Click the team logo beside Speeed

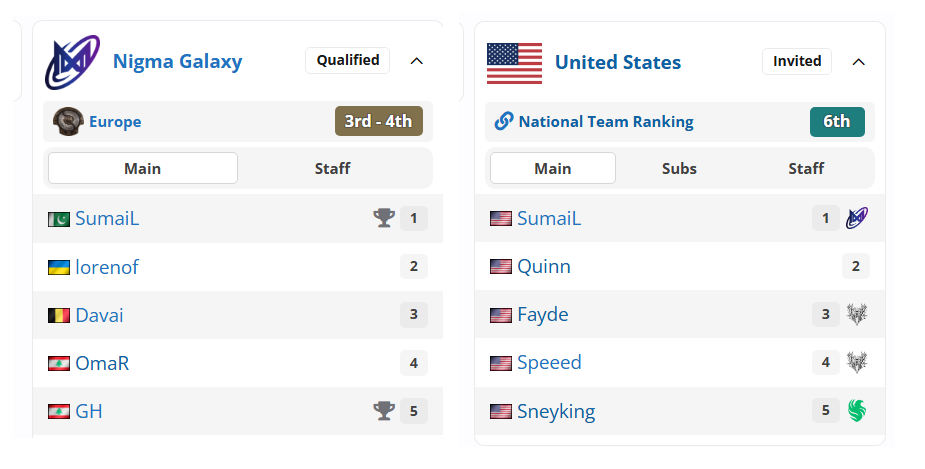[x=857, y=362]
